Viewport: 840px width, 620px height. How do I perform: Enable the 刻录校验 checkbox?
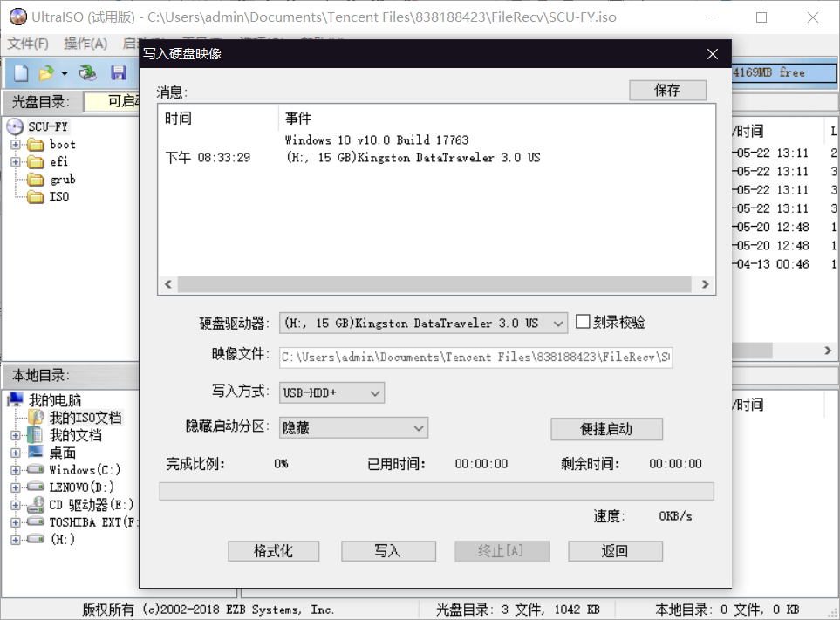tap(583, 322)
